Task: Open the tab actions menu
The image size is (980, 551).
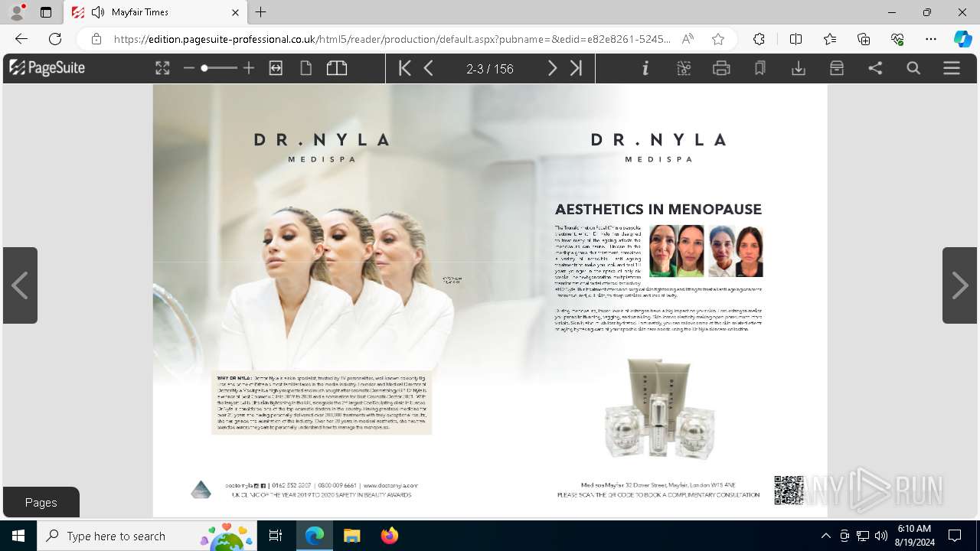Action: [46, 12]
